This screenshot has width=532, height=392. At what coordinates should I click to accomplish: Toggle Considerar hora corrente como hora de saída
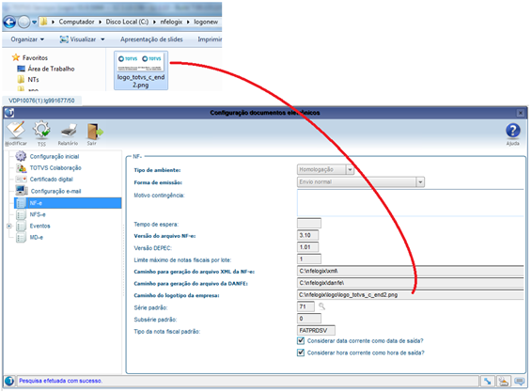[301, 353]
